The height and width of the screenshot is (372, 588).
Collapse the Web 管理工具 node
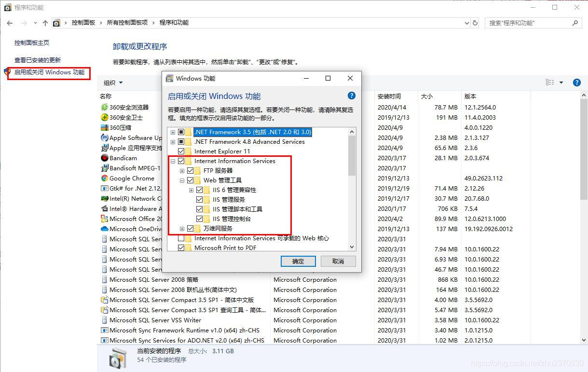point(182,180)
